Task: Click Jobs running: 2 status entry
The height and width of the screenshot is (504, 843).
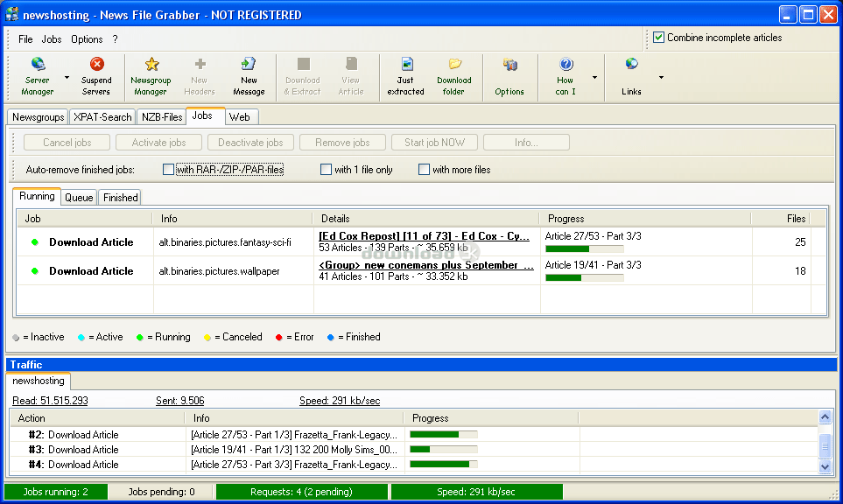Action: pos(56,492)
